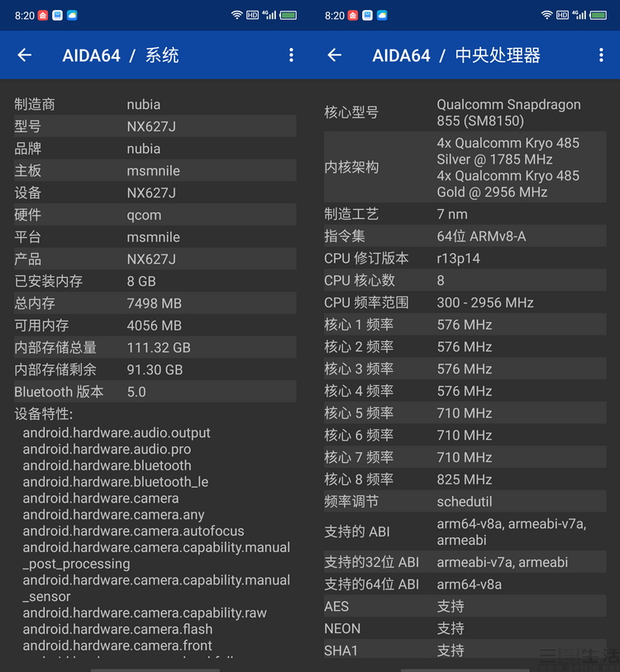
Task: Select the 制造工艺 7 nm row
Action: [x=465, y=214]
